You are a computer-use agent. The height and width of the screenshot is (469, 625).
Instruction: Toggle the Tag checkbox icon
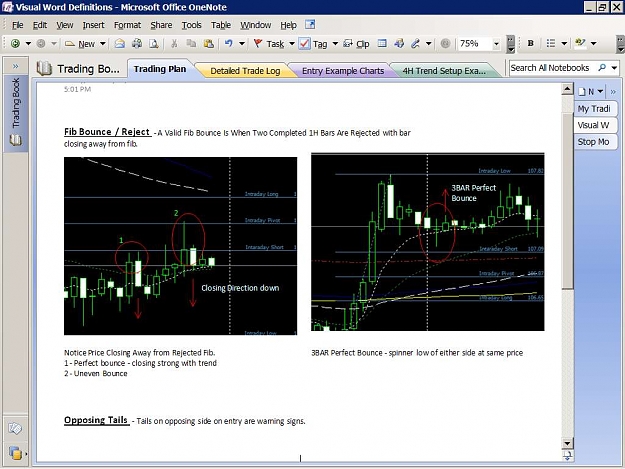click(x=305, y=43)
